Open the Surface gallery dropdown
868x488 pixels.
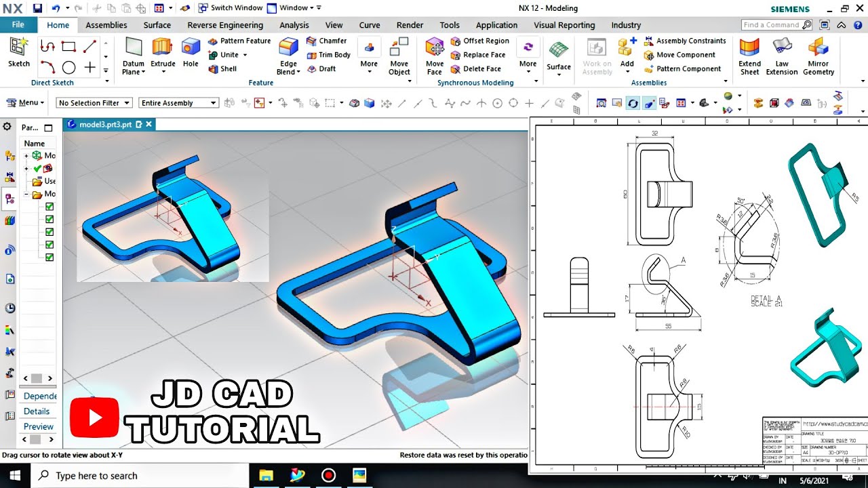[559, 75]
